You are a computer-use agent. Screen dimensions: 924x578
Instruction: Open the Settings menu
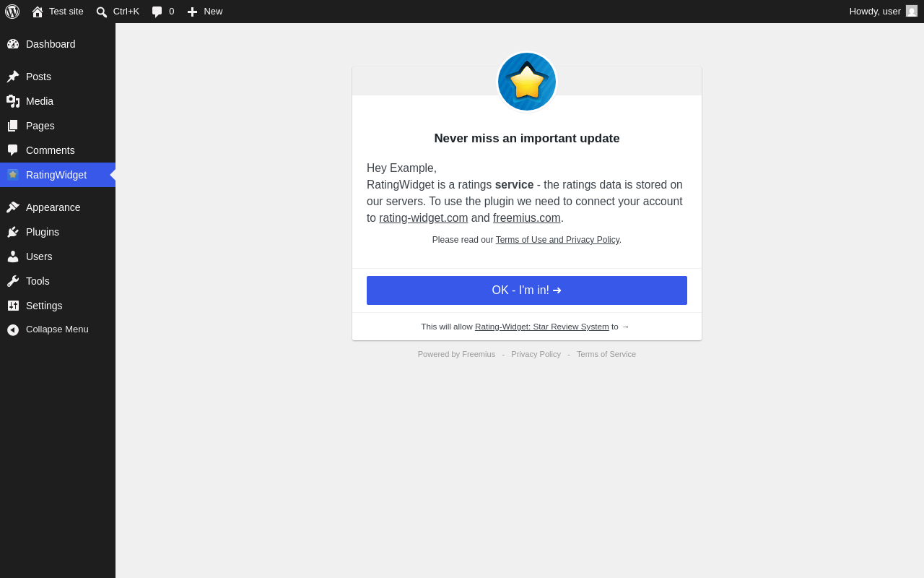click(x=58, y=306)
